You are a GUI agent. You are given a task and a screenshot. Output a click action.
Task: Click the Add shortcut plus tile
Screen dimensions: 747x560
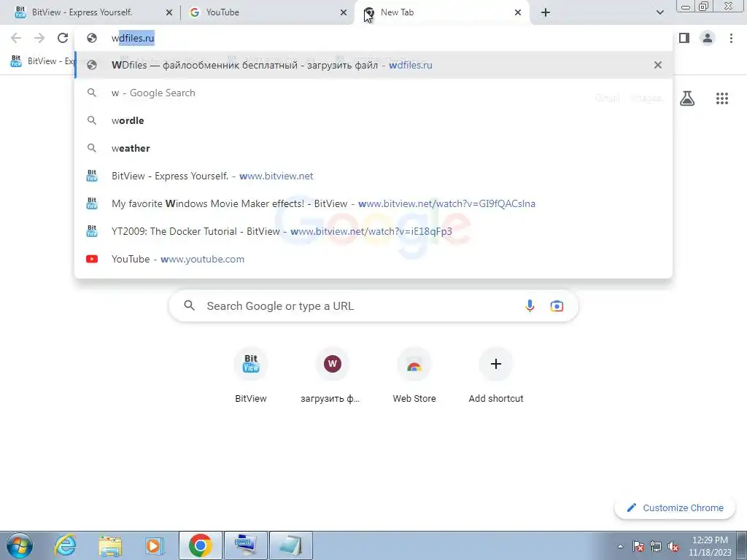(495, 376)
